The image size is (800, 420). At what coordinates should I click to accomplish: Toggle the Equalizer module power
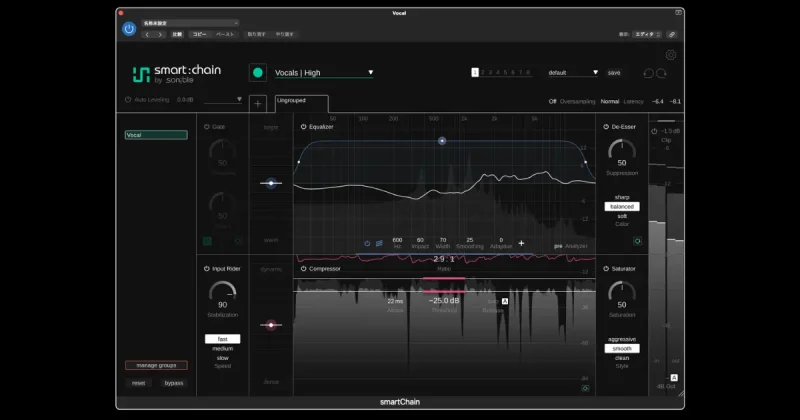coord(303,127)
